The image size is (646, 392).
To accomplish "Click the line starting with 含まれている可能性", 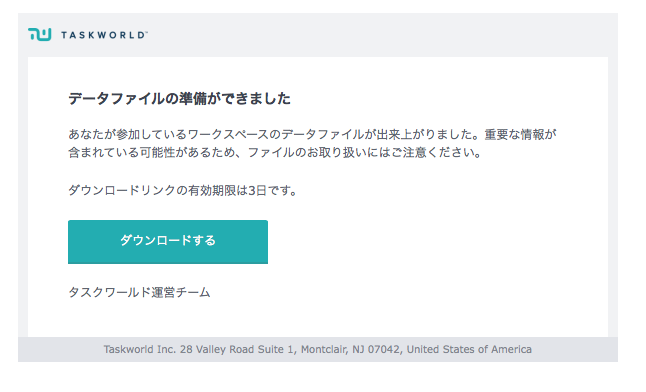I will point(275,153).
